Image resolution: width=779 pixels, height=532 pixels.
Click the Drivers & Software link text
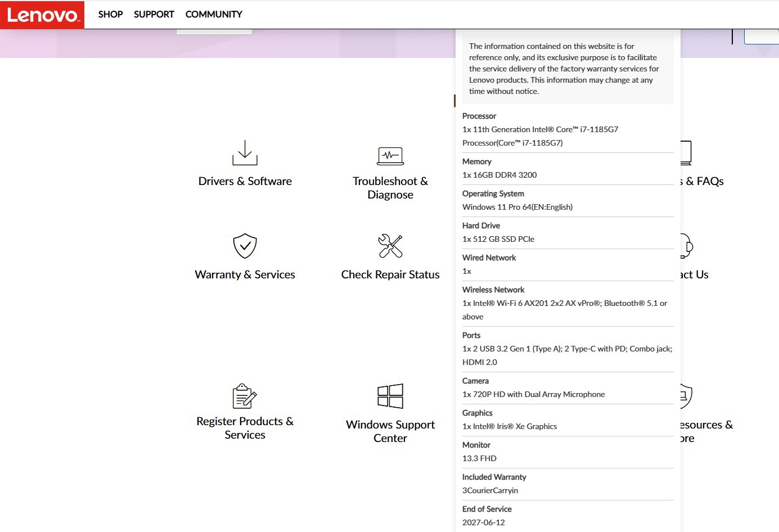click(x=245, y=181)
